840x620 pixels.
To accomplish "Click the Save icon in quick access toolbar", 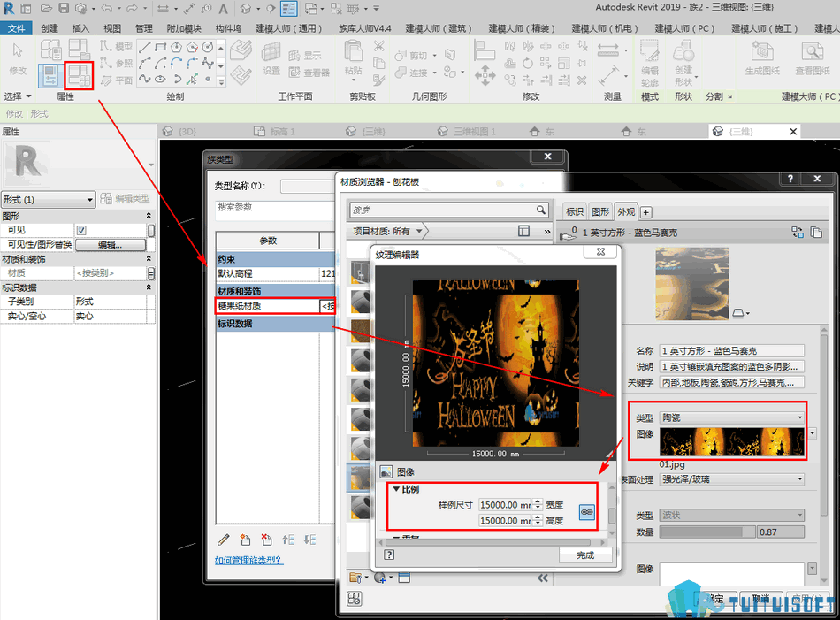I will pos(64,9).
